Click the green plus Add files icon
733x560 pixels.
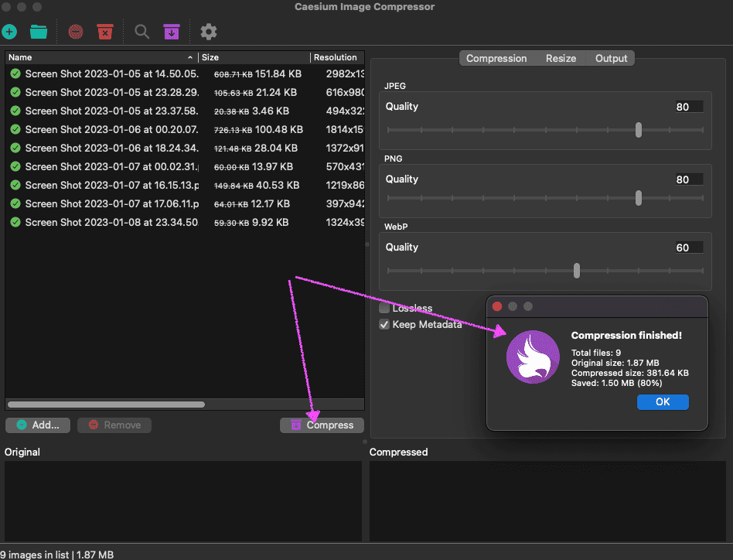tap(9, 32)
